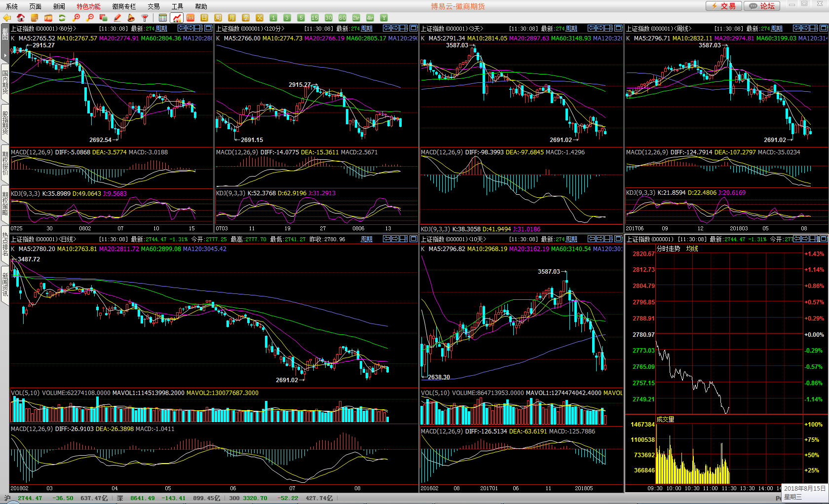Switch to monthly period 月 icon

[x=232, y=18]
